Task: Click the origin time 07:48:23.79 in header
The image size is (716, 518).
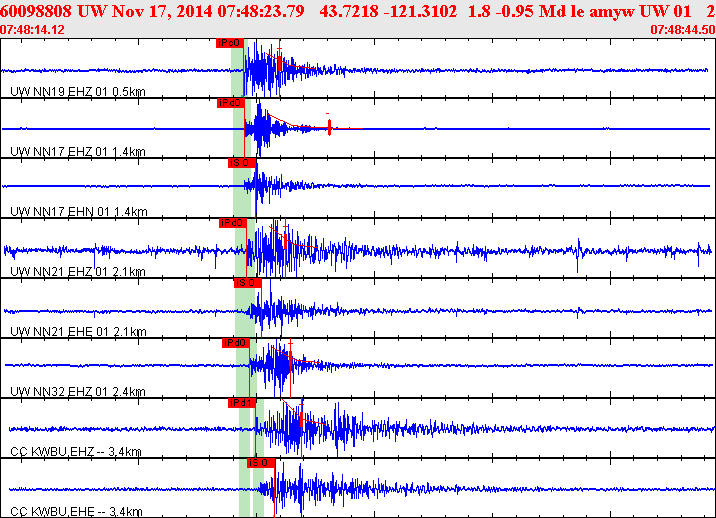Action: [x=261, y=11]
